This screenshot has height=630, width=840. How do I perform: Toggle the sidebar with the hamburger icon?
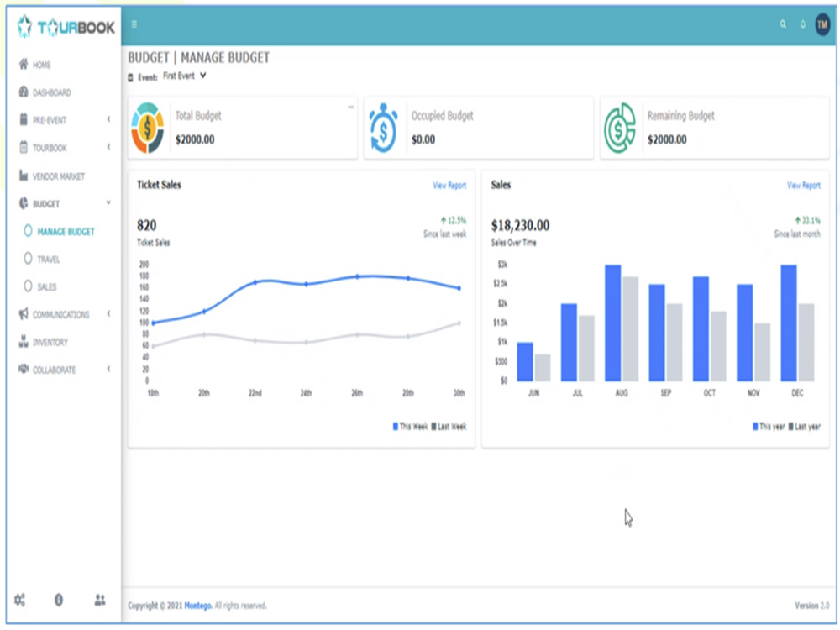(x=134, y=25)
